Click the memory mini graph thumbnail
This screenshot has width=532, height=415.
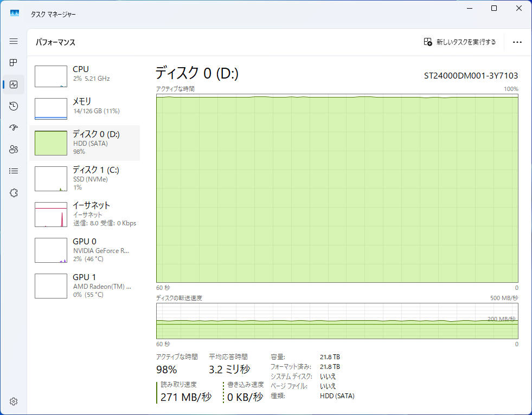pos(51,109)
